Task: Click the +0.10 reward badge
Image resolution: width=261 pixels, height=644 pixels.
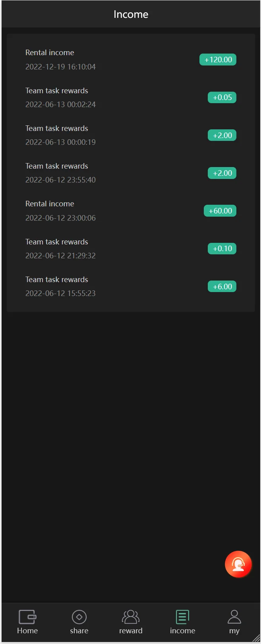Action: pos(222,248)
